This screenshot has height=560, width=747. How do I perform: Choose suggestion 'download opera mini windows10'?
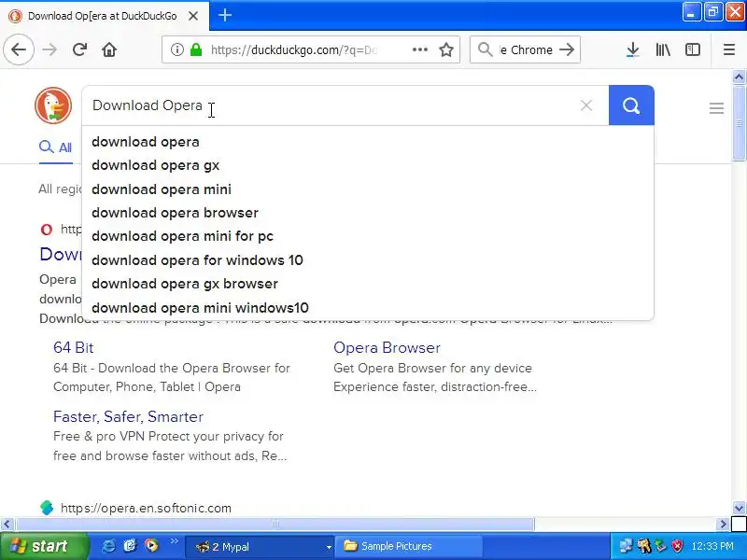pos(367,308)
